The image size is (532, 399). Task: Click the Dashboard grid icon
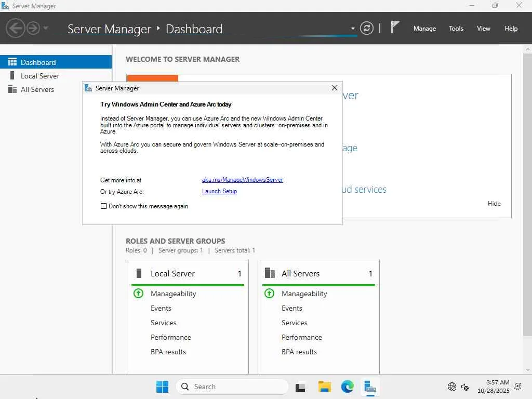click(x=12, y=62)
